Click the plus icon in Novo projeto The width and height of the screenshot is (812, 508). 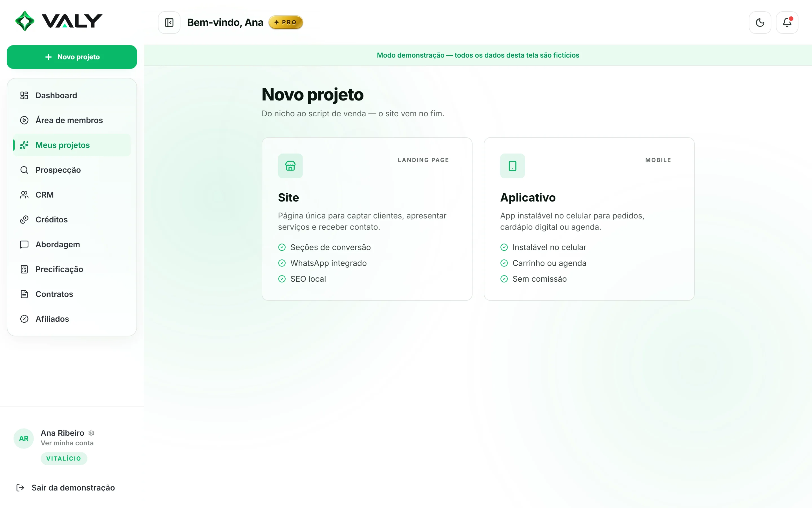coord(48,57)
